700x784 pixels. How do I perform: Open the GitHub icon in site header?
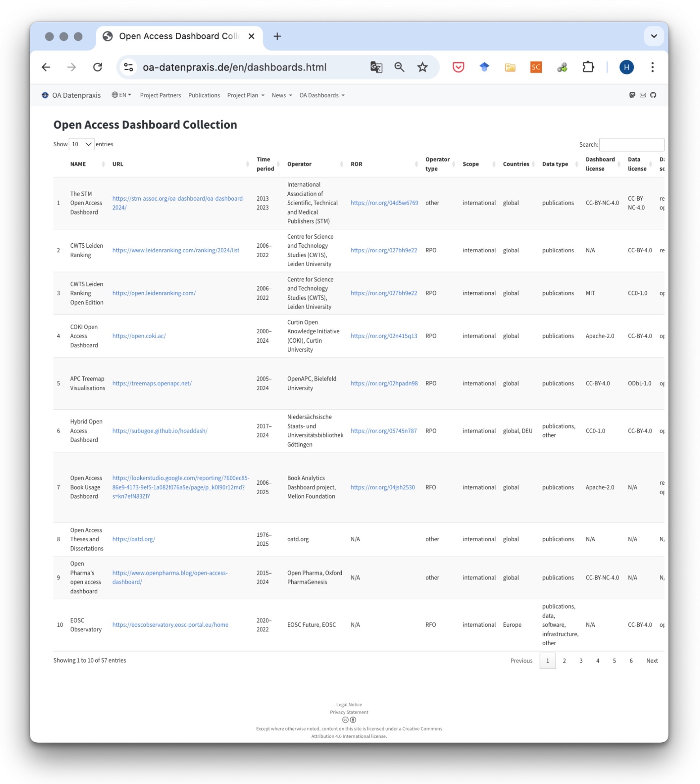653,95
